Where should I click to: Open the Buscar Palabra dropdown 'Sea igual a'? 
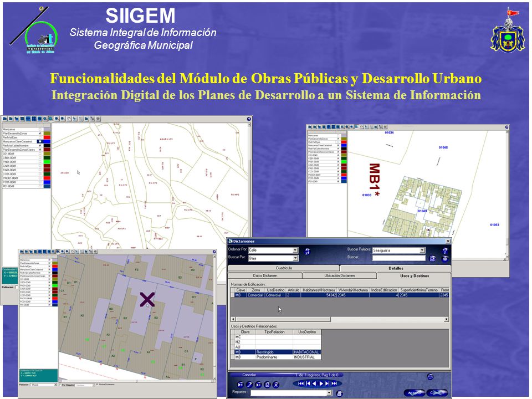click(422, 250)
